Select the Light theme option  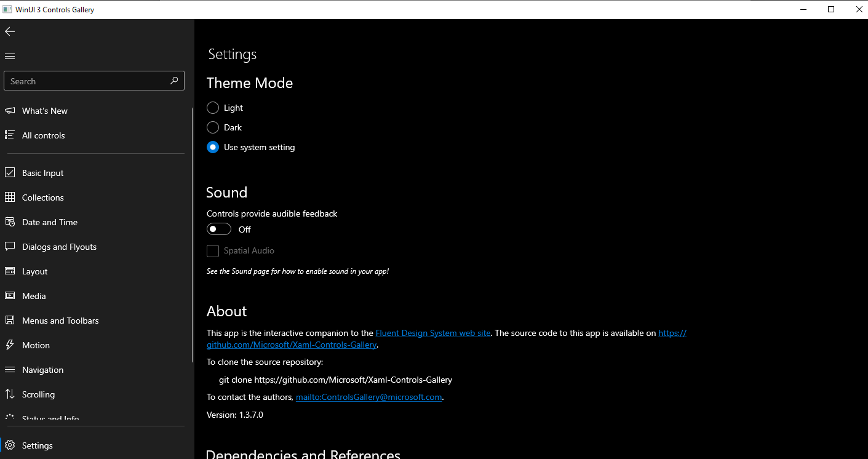212,108
